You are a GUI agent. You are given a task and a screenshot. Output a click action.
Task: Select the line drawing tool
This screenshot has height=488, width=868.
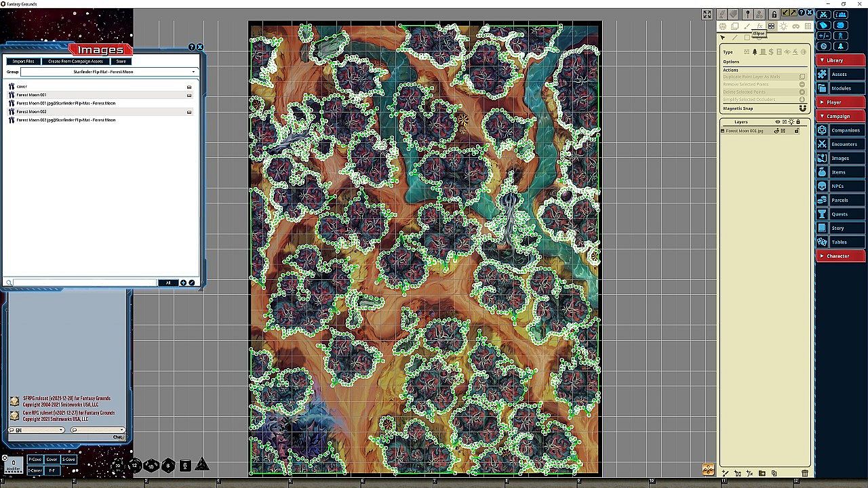734,38
